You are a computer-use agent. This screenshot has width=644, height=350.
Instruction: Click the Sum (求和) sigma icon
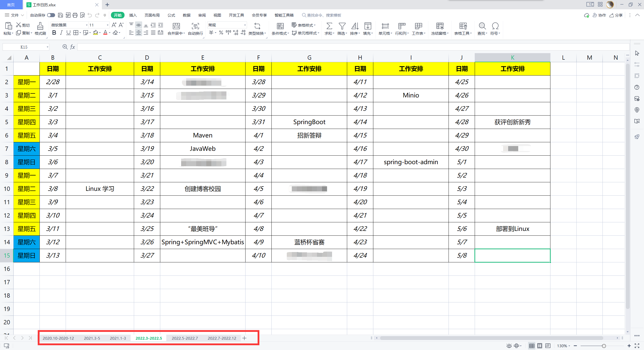pyautogui.click(x=329, y=26)
